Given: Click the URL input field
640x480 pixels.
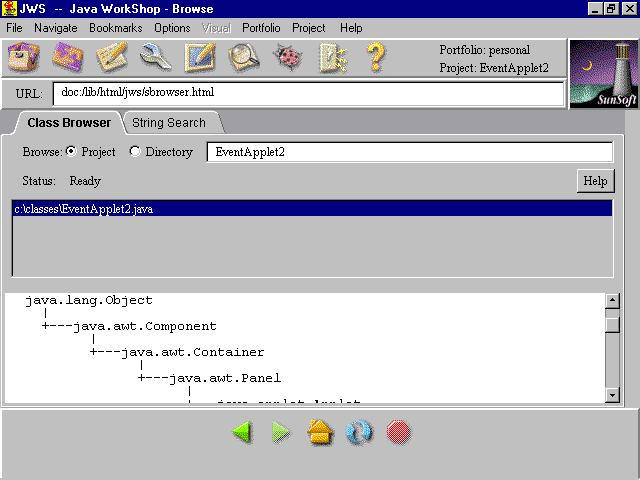Looking at the screenshot, I should pyautogui.click(x=308, y=93).
